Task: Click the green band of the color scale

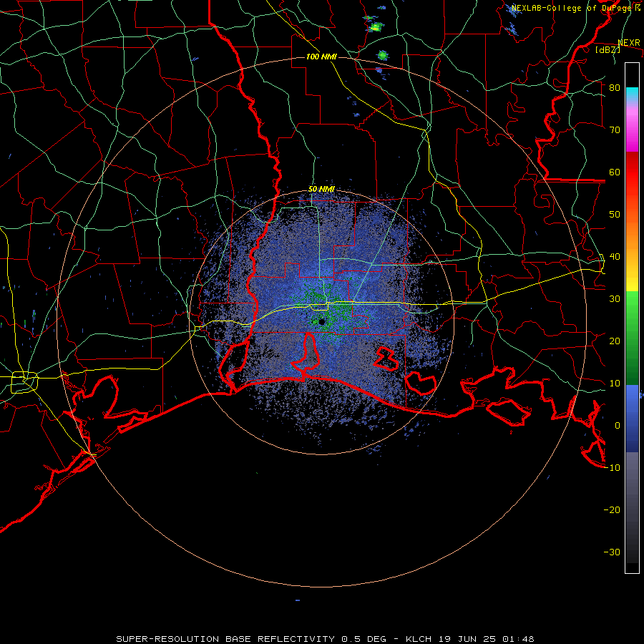Action: (x=632, y=338)
